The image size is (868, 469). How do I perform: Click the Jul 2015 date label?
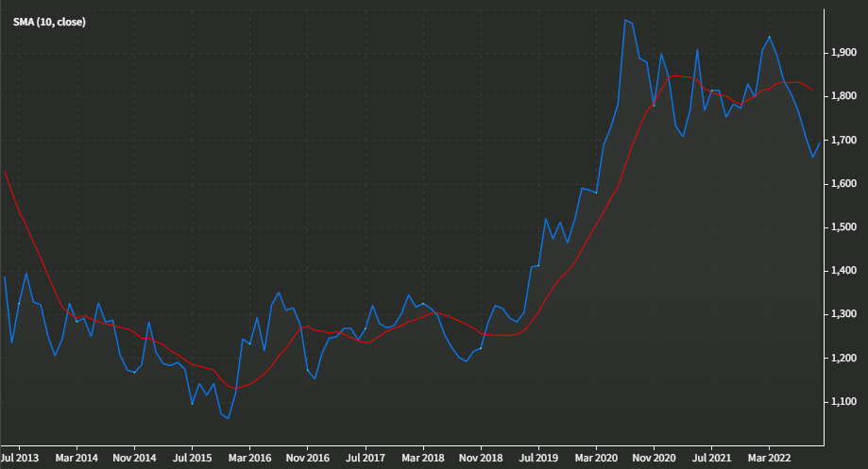192,458
